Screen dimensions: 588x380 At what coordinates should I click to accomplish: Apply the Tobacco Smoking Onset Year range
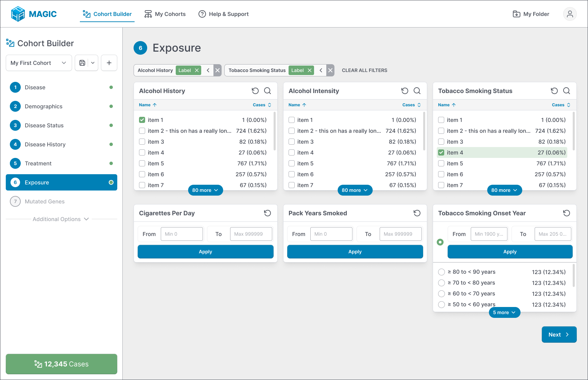(x=510, y=252)
